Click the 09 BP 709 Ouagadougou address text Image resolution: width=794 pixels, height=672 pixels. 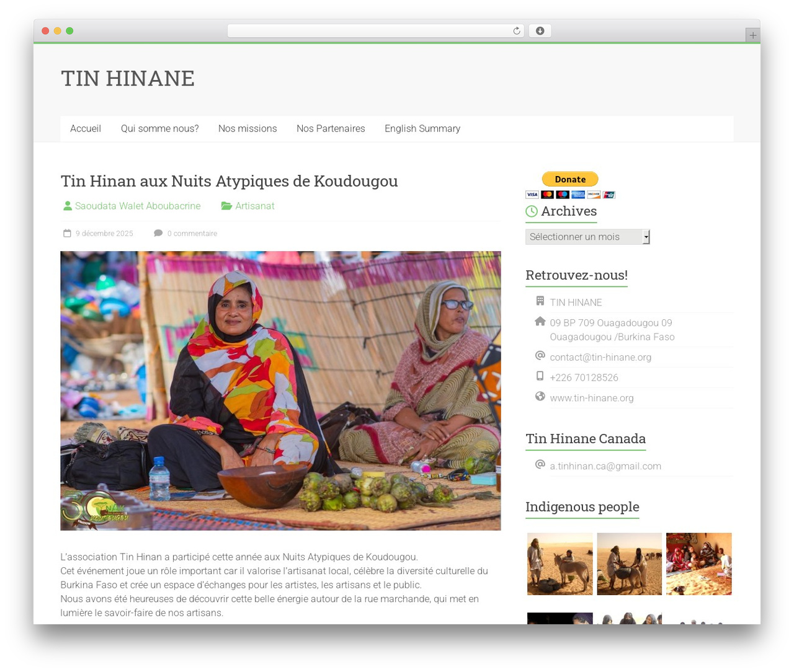[612, 330]
